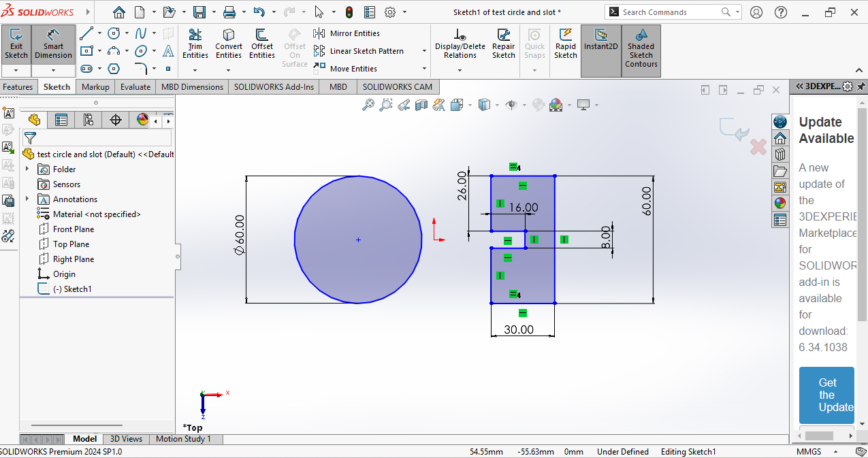
Task: Expand the SOLIDWORKS menu arrow beside the logo
Action: point(89,12)
